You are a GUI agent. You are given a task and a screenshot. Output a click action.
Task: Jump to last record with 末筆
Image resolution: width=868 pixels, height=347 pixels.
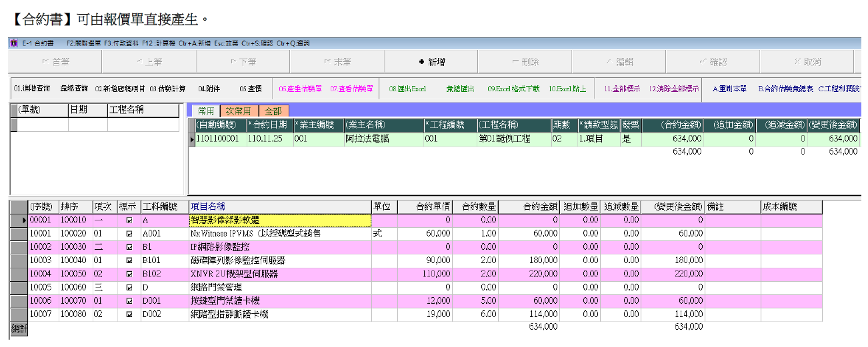click(x=337, y=62)
